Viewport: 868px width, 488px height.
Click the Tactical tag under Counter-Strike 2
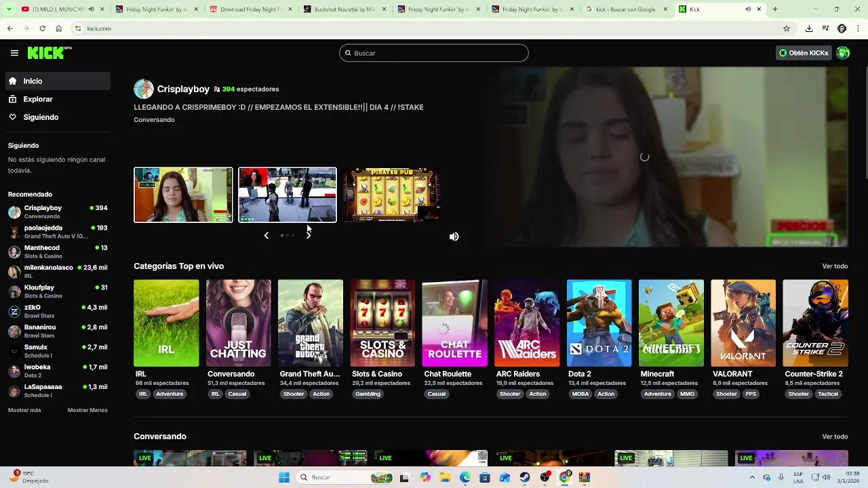(x=828, y=394)
